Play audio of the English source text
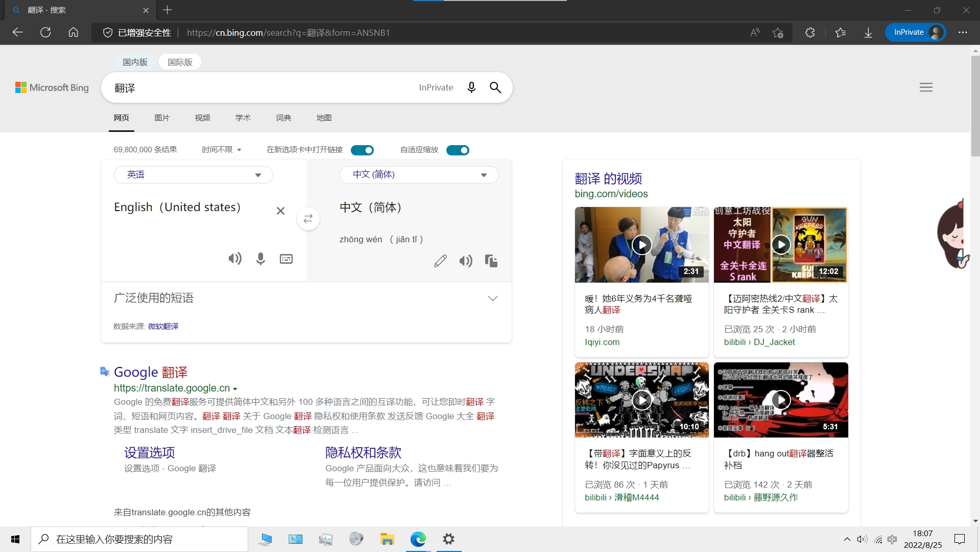The image size is (980, 552). point(235,259)
